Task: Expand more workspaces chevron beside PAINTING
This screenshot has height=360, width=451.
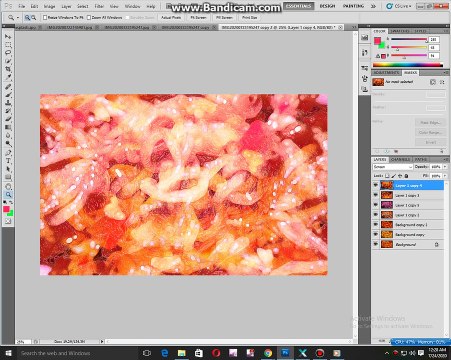Action: tap(373, 6)
